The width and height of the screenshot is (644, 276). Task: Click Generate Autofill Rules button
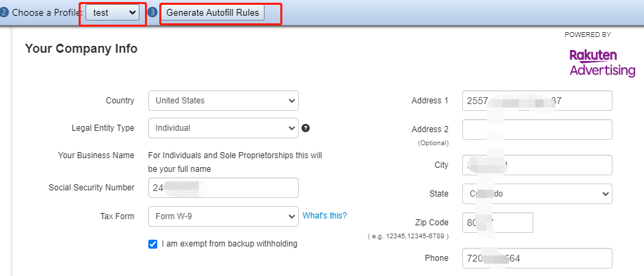click(213, 12)
